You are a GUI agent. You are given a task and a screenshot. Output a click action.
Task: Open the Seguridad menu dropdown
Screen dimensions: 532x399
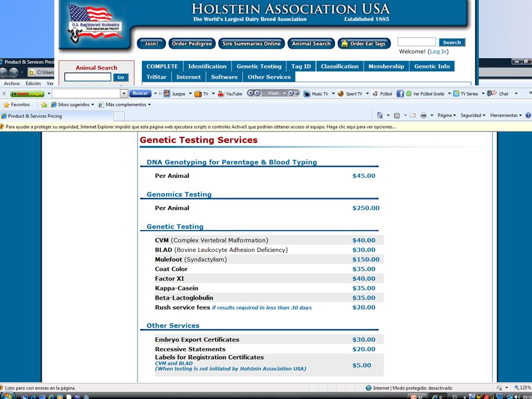pos(473,115)
